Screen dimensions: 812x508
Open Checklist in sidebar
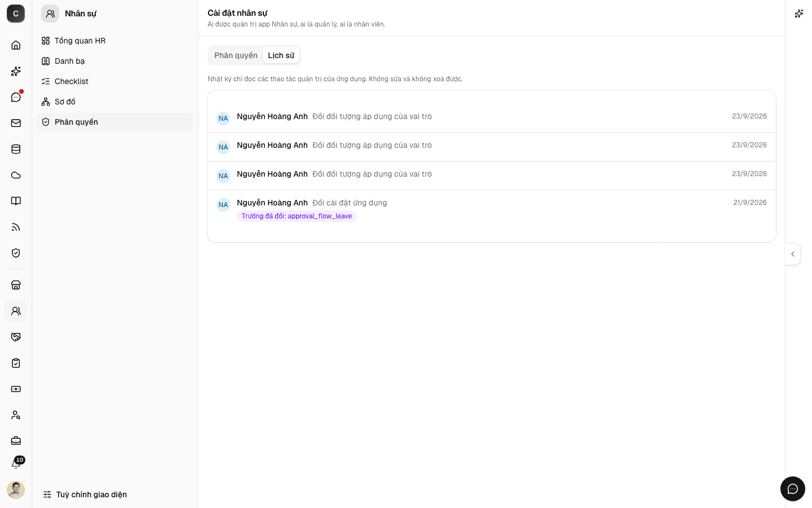115,81
